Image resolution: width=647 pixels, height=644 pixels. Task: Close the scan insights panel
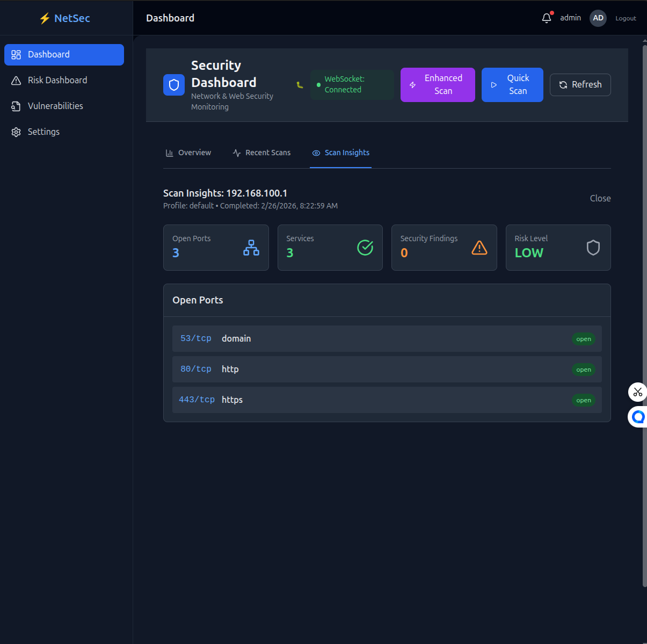[600, 199]
